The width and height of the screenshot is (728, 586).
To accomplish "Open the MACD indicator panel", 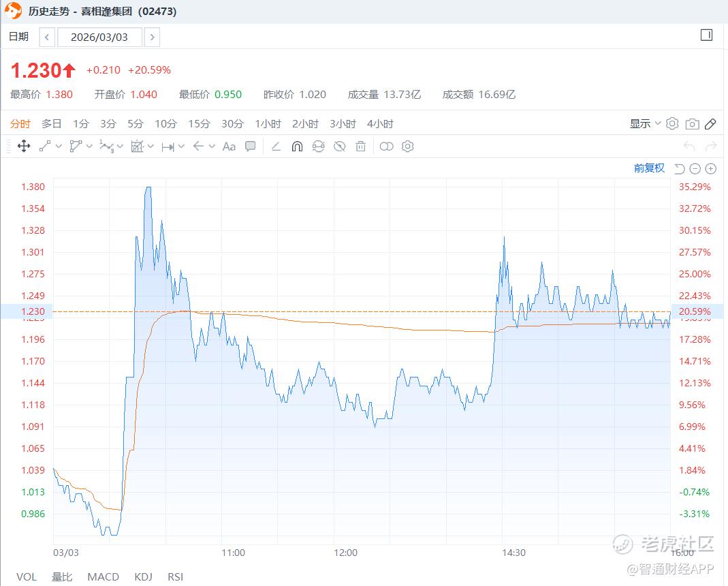I will (x=103, y=576).
